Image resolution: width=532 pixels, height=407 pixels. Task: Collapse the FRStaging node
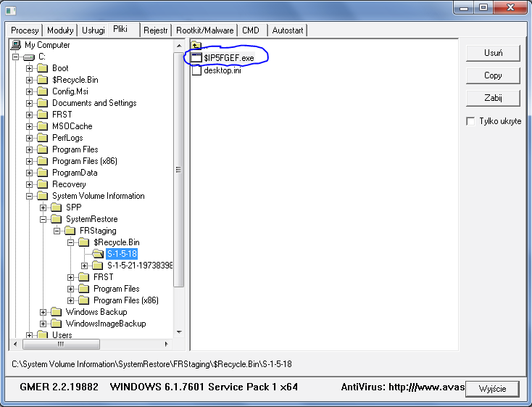pos(57,231)
